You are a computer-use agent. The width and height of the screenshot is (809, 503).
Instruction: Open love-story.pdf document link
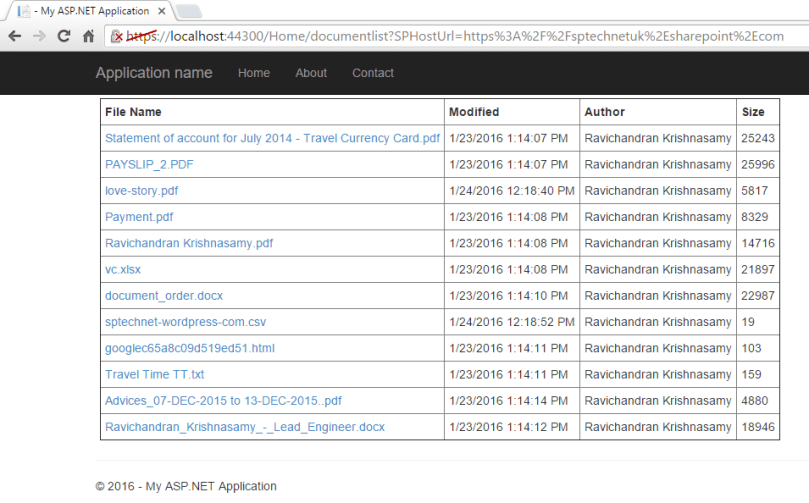[142, 190]
